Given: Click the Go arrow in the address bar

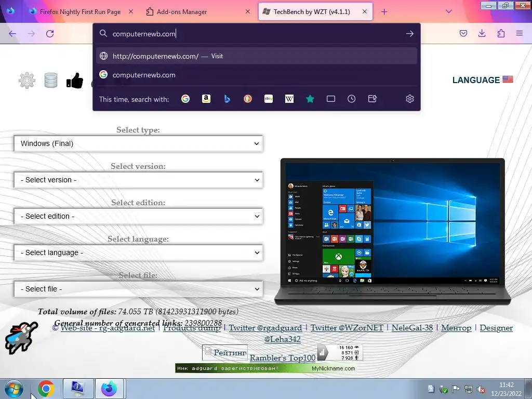Looking at the screenshot, I should [409, 34].
